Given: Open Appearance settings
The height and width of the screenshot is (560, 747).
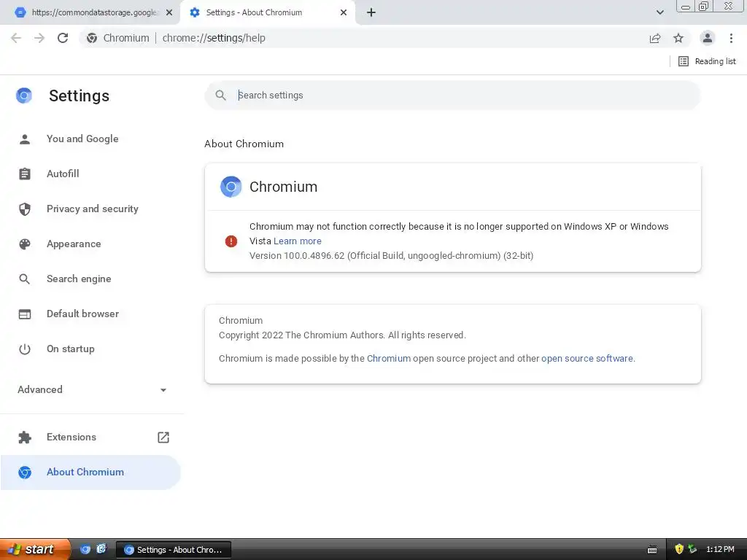Looking at the screenshot, I should pyautogui.click(x=90, y=244).
